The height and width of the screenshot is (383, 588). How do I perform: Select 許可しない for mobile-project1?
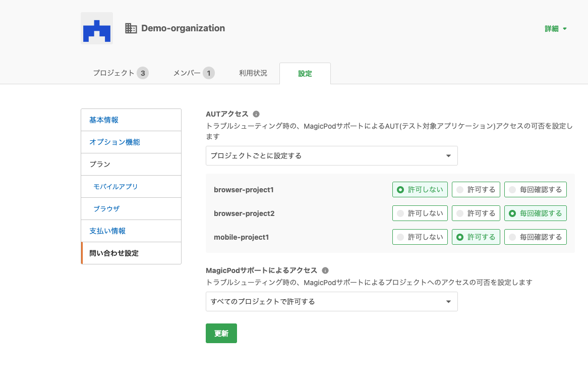click(420, 237)
